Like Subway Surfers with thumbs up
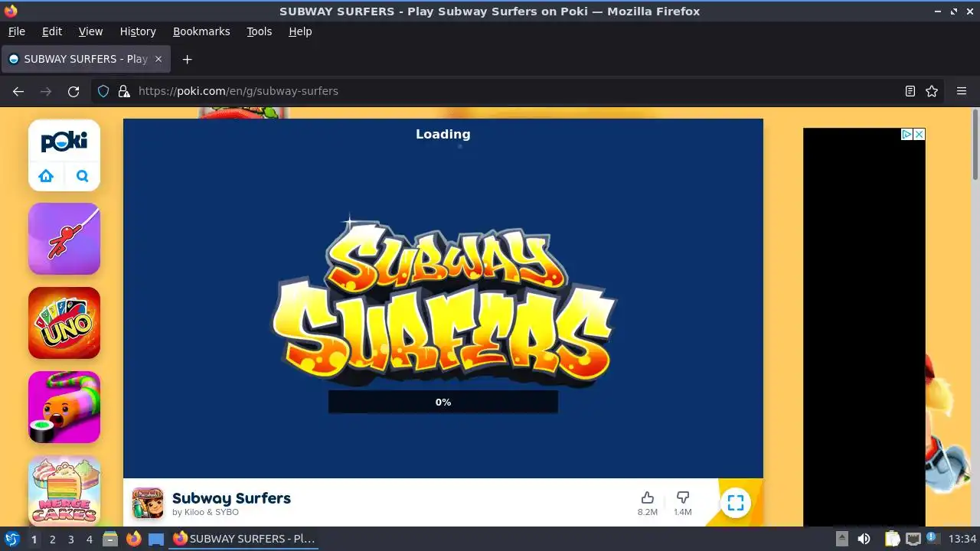The image size is (980, 551). (x=648, y=497)
